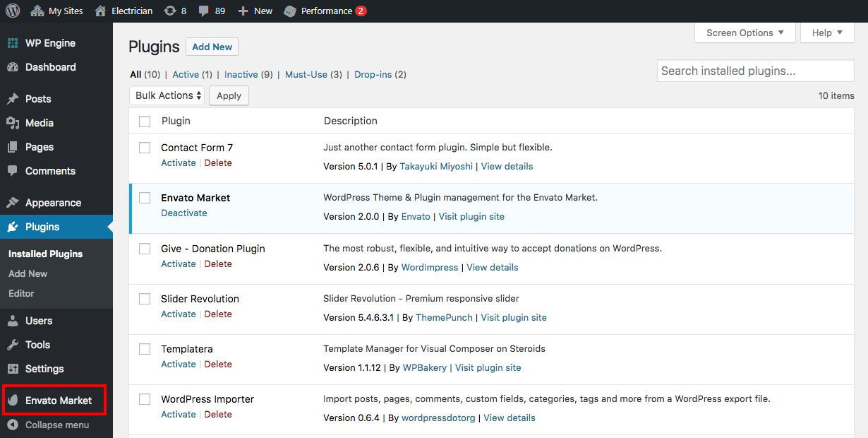
Task: Tick the Slider Revolution plugin checkbox
Action: 145,299
